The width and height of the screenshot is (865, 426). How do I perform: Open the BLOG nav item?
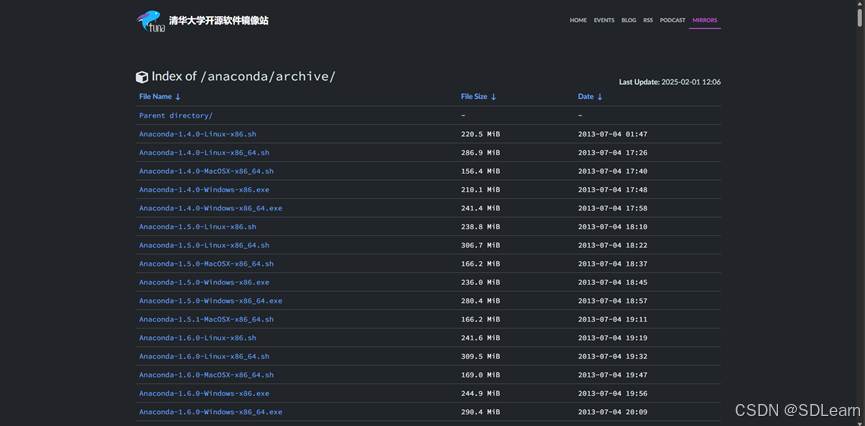pos(628,20)
